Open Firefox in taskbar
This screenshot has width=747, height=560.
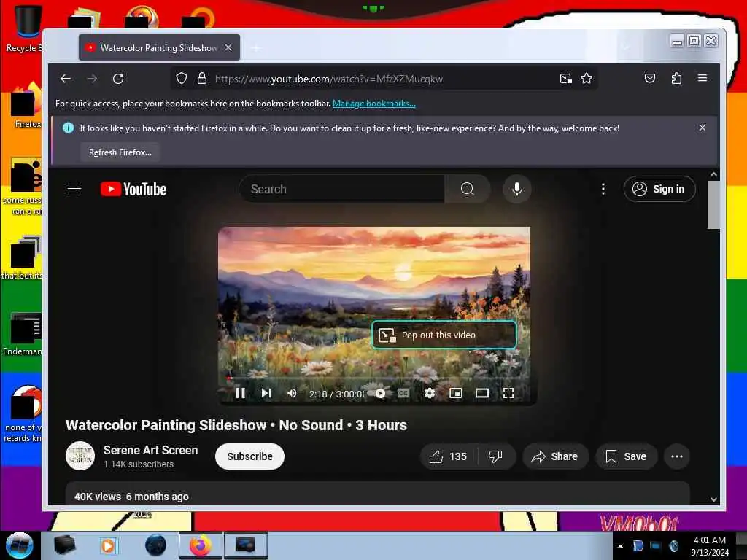pyautogui.click(x=201, y=545)
